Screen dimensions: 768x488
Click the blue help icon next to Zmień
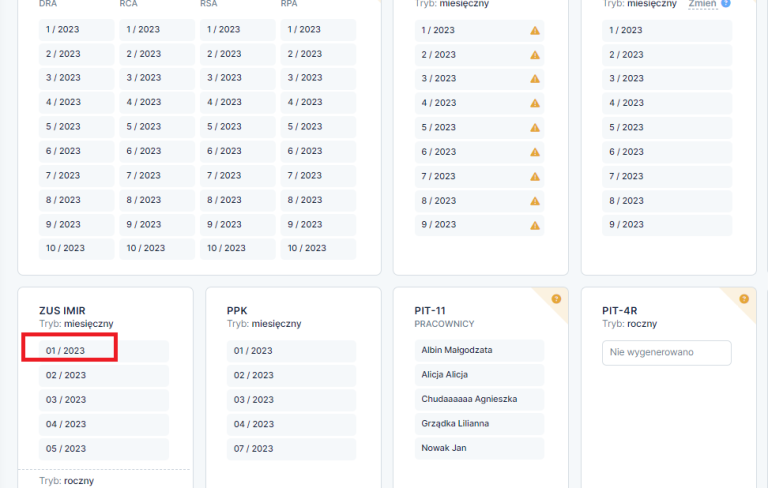(726, 3)
